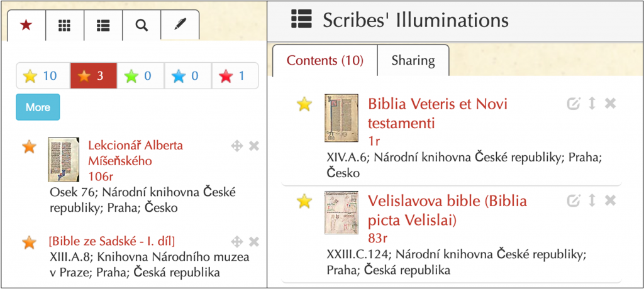Viewport: 644px width, 289px height.
Task: Filter by blue star favorites
Action: pyautogui.click(x=187, y=76)
